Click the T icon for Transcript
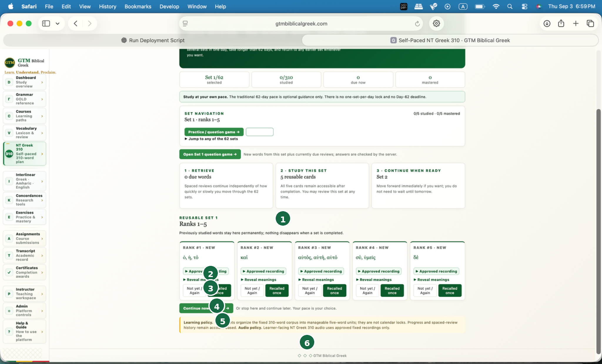The width and height of the screenshot is (602, 364). tap(9, 255)
